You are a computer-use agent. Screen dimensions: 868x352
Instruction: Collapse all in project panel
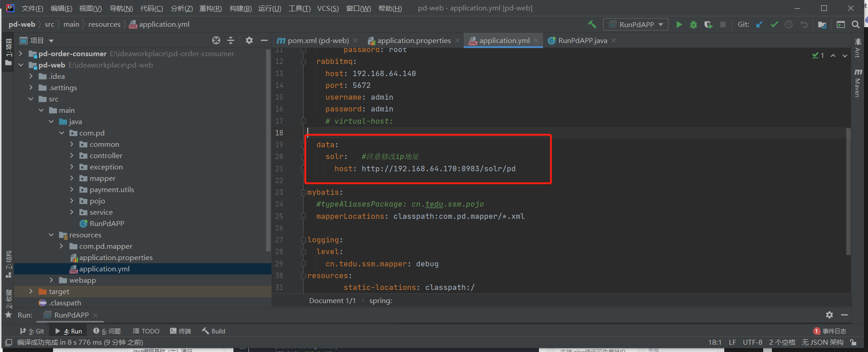[231, 40]
